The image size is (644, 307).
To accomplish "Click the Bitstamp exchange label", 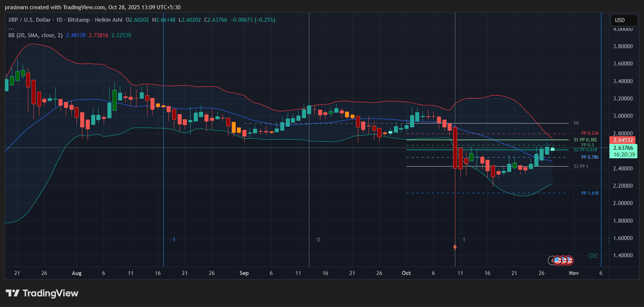I will 79,20.
